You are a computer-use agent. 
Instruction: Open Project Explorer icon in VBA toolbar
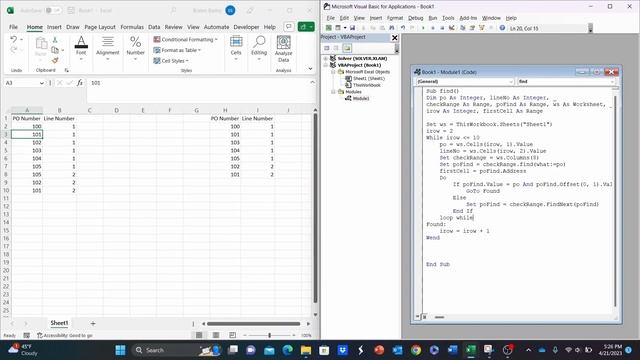(x=462, y=28)
